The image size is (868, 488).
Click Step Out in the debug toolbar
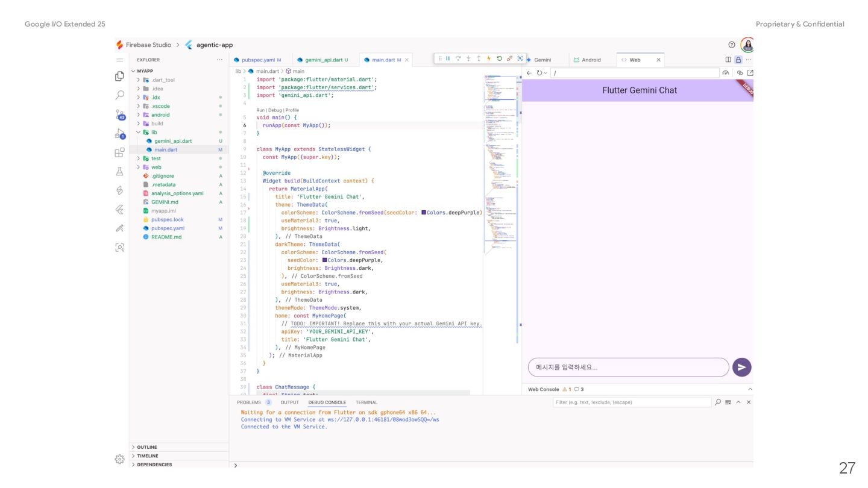[x=479, y=58]
